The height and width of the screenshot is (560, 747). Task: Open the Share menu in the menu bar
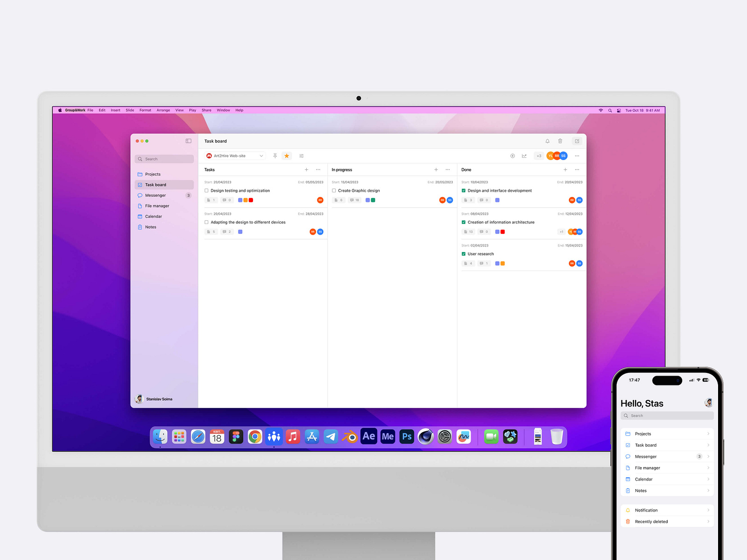[206, 110]
